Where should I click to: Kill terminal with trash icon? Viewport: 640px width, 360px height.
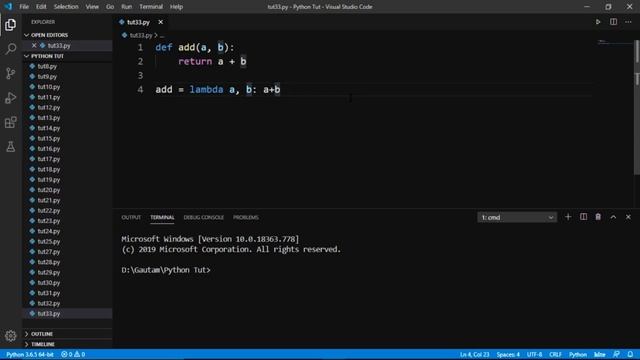click(x=598, y=217)
